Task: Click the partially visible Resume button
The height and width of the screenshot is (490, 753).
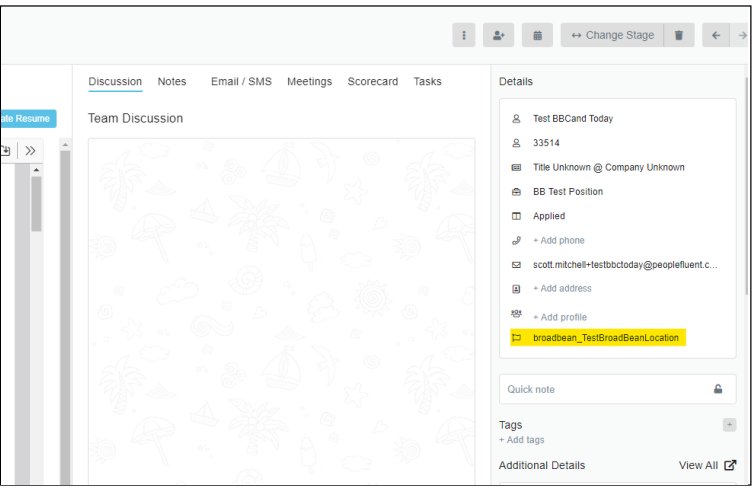Action: tap(28, 119)
